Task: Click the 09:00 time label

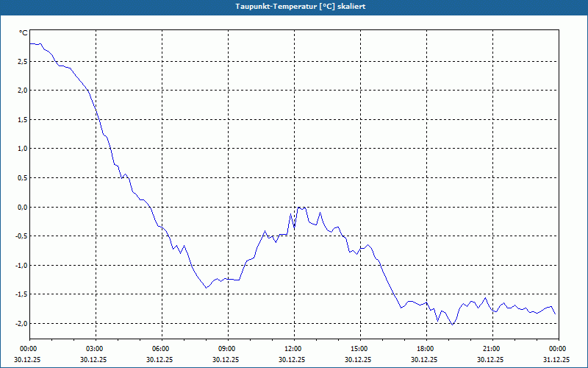Action: point(228,349)
